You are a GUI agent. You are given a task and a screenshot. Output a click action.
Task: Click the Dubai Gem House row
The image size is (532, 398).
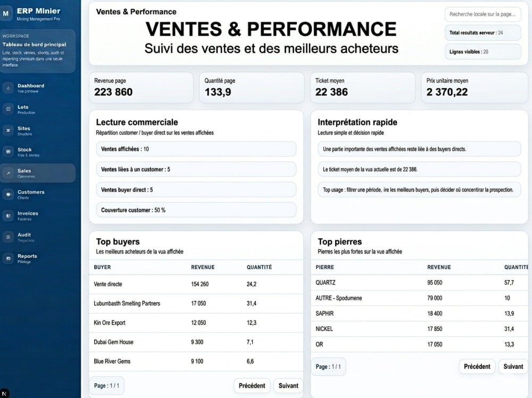[196, 342]
